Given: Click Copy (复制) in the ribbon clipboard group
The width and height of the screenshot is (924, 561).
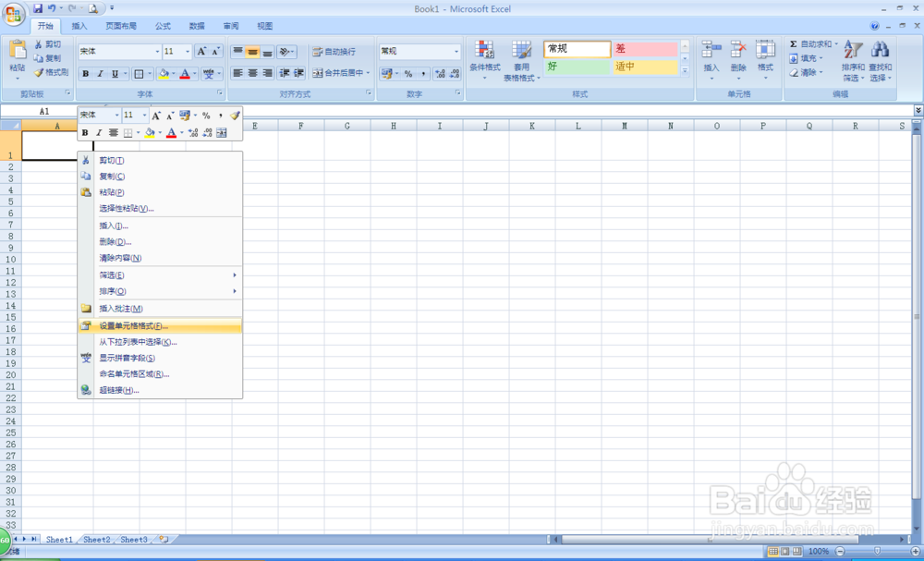Looking at the screenshot, I should pos(47,58).
